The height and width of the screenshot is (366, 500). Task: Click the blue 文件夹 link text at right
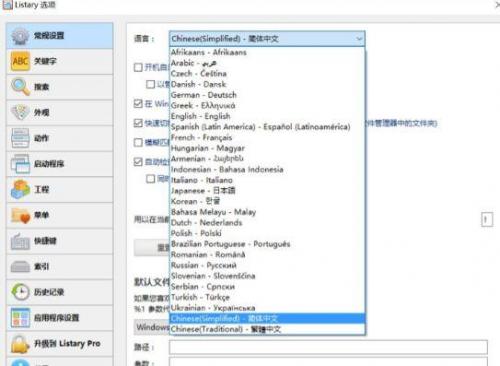(x=402, y=123)
